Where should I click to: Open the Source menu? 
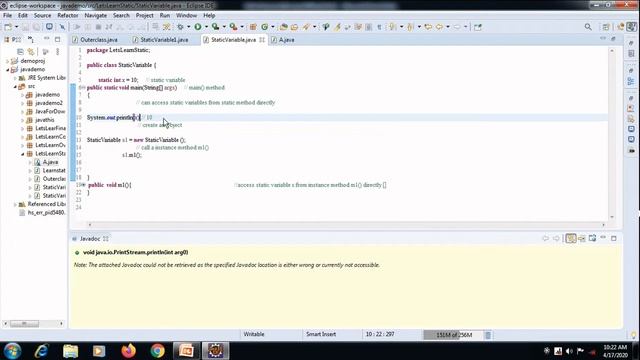point(42,16)
